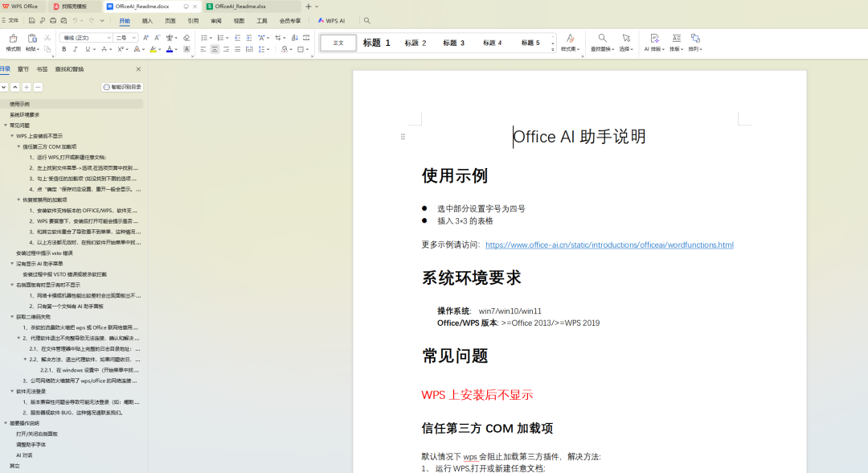Collapse the 获取二维码失败 outline node
The height and width of the screenshot is (473, 868).
coord(12,317)
